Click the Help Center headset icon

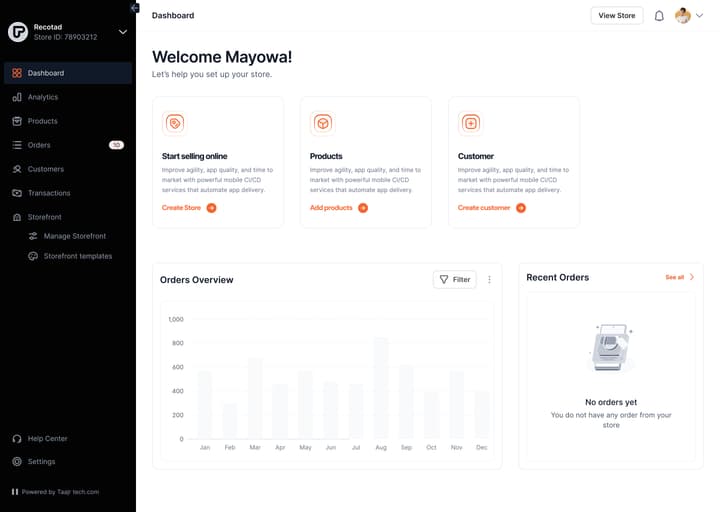17,439
